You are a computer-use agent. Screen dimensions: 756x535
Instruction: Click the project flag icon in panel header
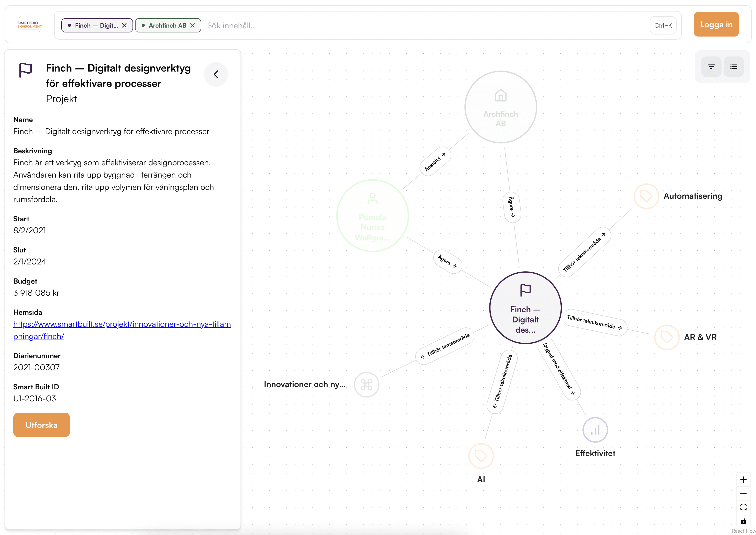tap(25, 70)
